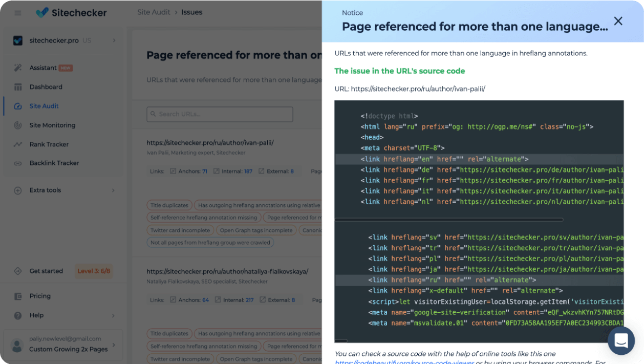
Task: Click highlighted hreflang="ru" code line
Action: click(479, 280)
